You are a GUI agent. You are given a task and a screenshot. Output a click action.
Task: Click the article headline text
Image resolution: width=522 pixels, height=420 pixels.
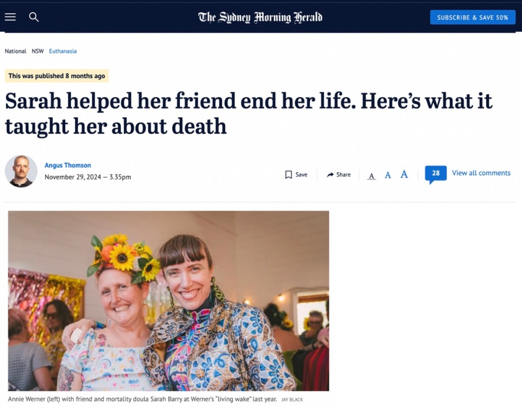pos(249,113)
